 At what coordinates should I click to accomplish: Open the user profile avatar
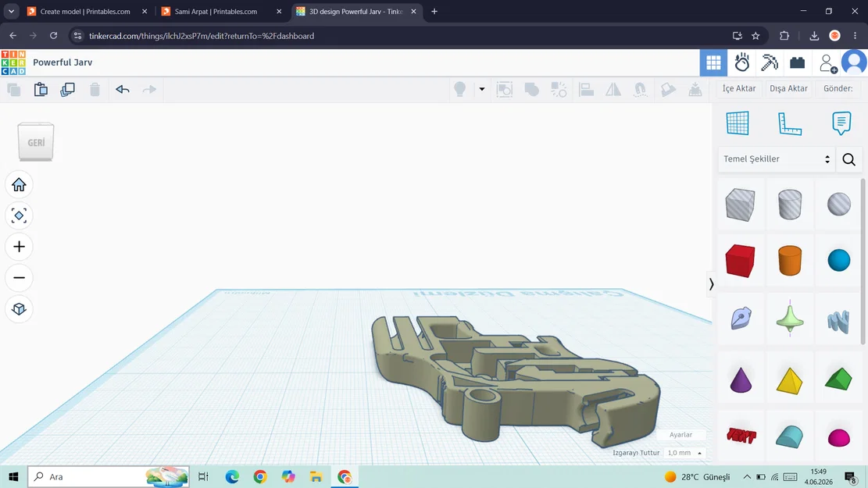coord(854,62)
